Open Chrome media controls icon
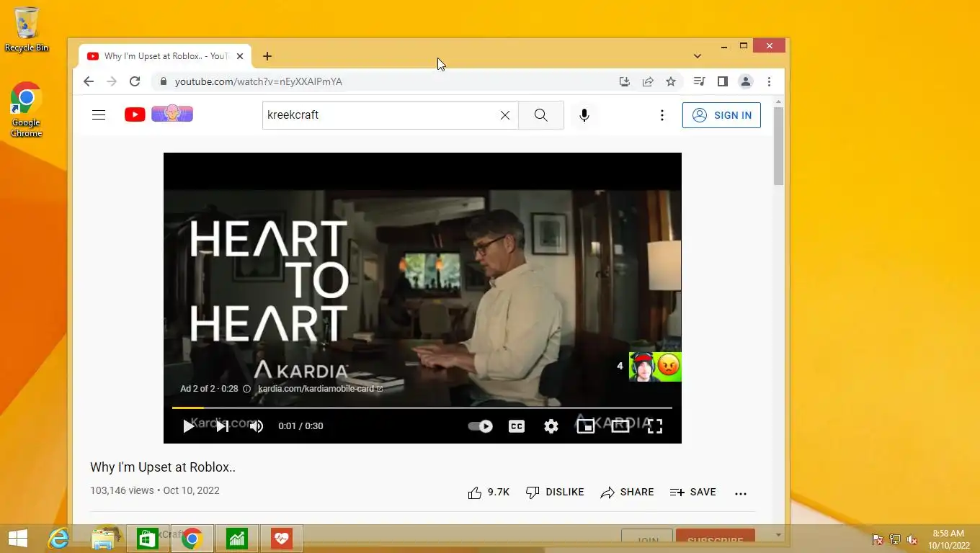 [x=699, y=81]
